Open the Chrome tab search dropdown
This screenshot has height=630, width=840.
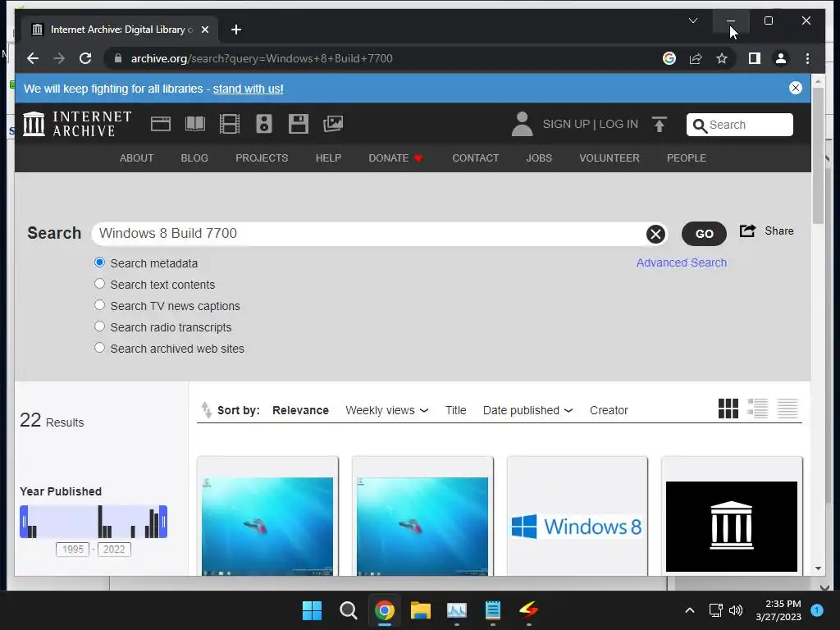click(692, 21)
